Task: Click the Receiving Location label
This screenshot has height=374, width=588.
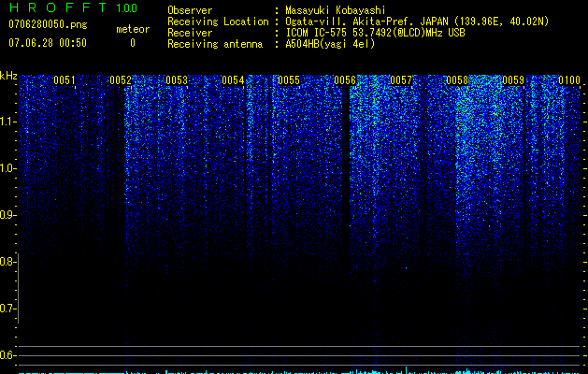Action: pos(218,22)
